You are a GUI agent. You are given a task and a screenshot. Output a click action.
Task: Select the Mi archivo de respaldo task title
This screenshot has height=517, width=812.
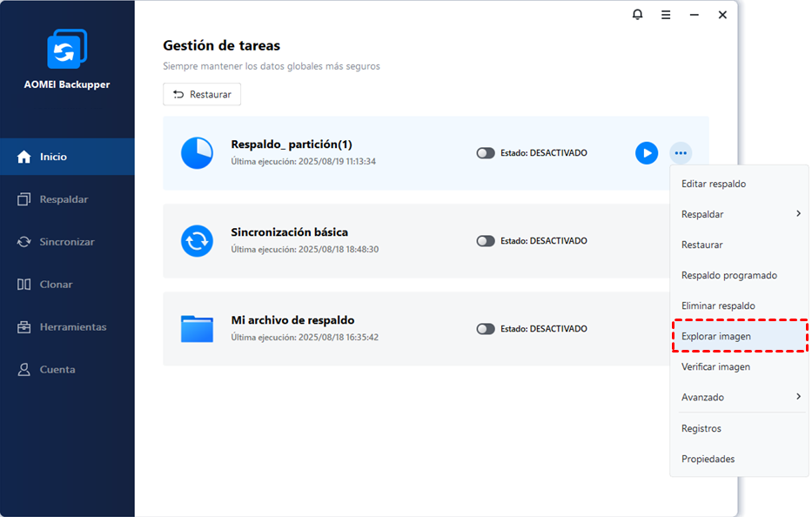(x=292, y=320)
